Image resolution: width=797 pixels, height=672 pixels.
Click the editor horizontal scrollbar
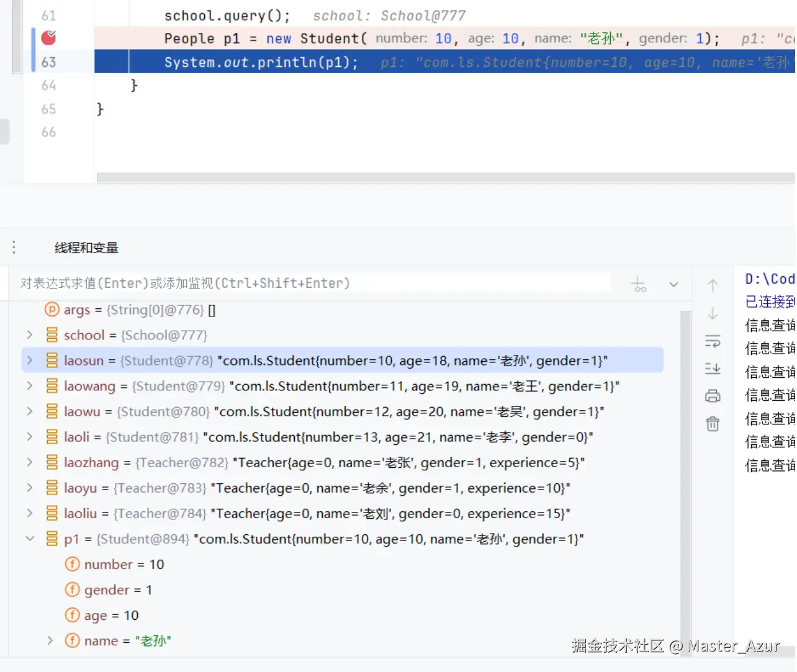446,177
